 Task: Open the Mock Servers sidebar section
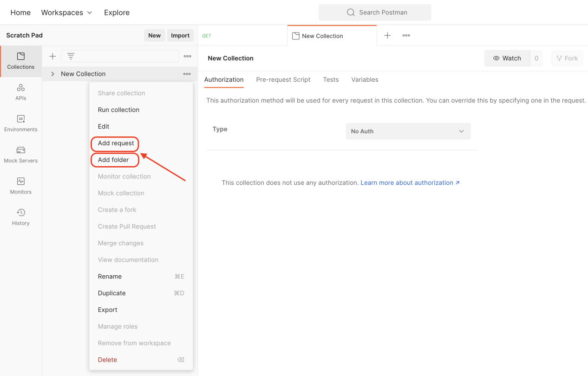click(x=21, y=155)
